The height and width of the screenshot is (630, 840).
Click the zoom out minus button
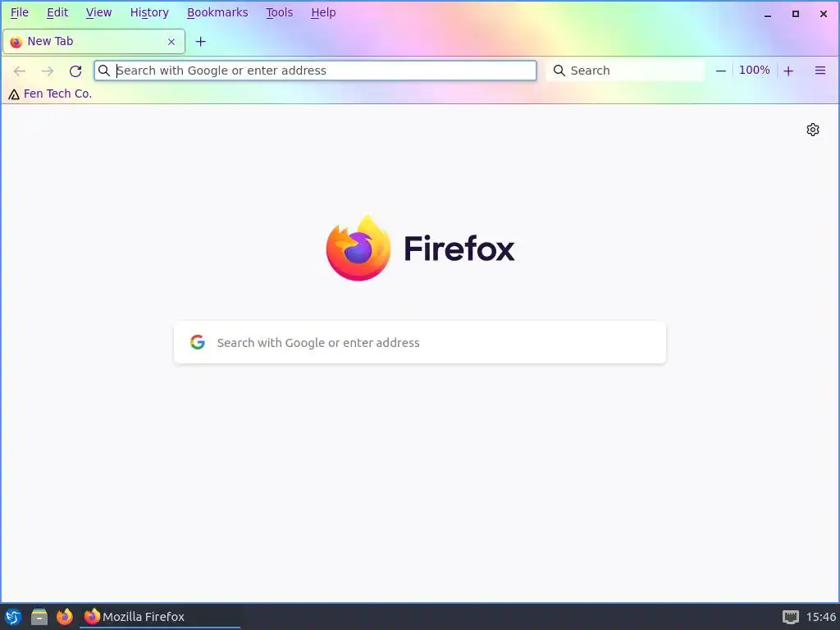(721, 71)
